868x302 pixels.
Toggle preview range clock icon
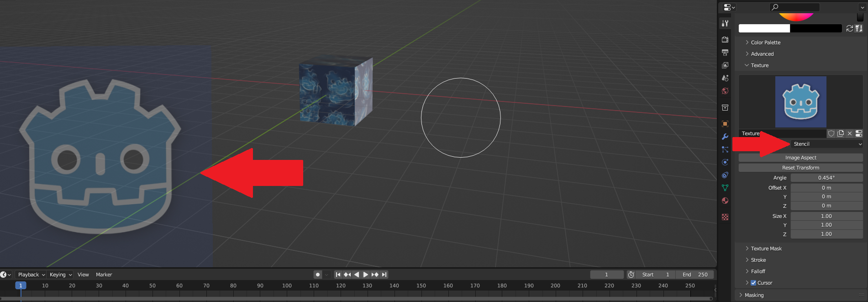point(631,275)
